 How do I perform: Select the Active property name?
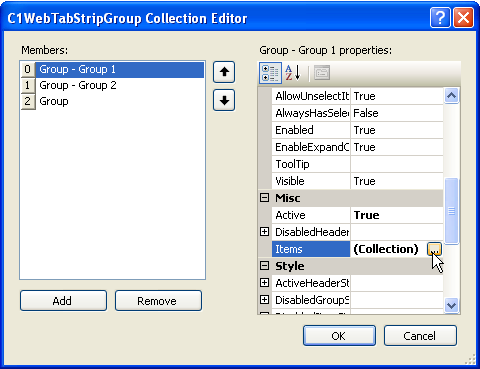point(311,215)
